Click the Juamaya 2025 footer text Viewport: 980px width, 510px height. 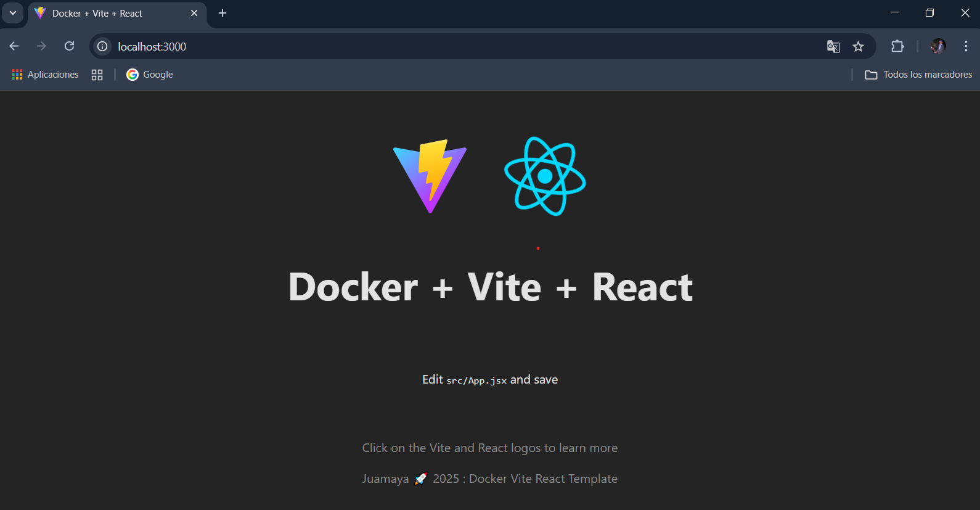[490, 479]
